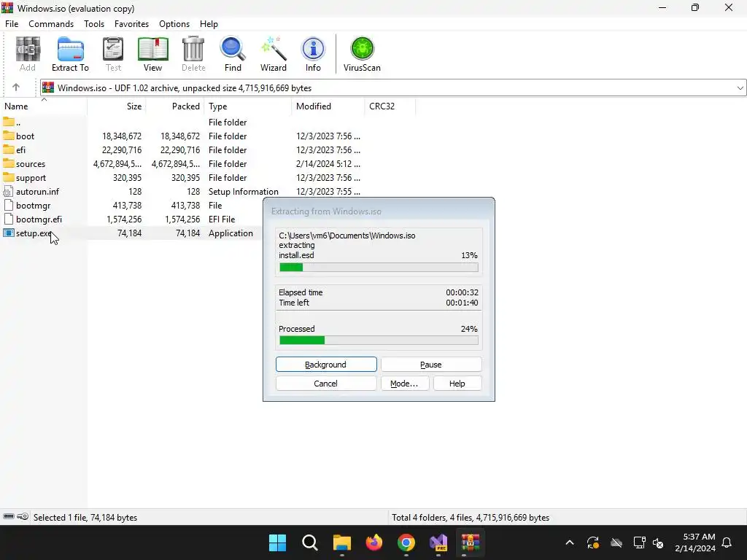Screen dimensions: 747x560
Task: Click the autorun.inf file icon
Action: (x=8, y=192)
